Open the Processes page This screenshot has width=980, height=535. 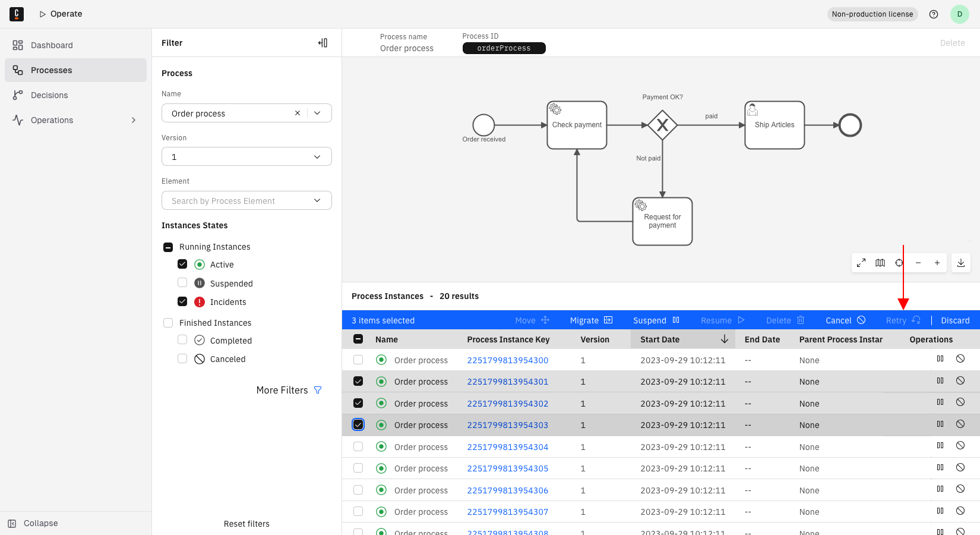pos(75,70)
